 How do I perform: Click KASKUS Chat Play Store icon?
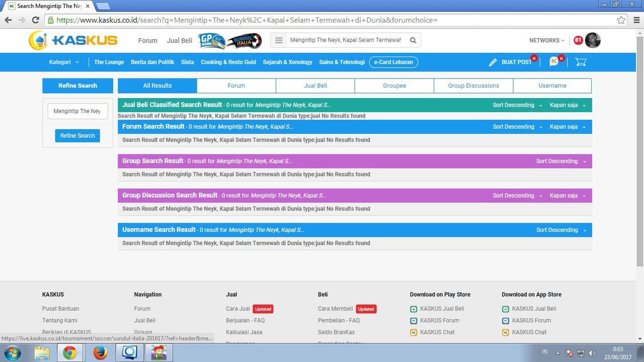[414, 332]
